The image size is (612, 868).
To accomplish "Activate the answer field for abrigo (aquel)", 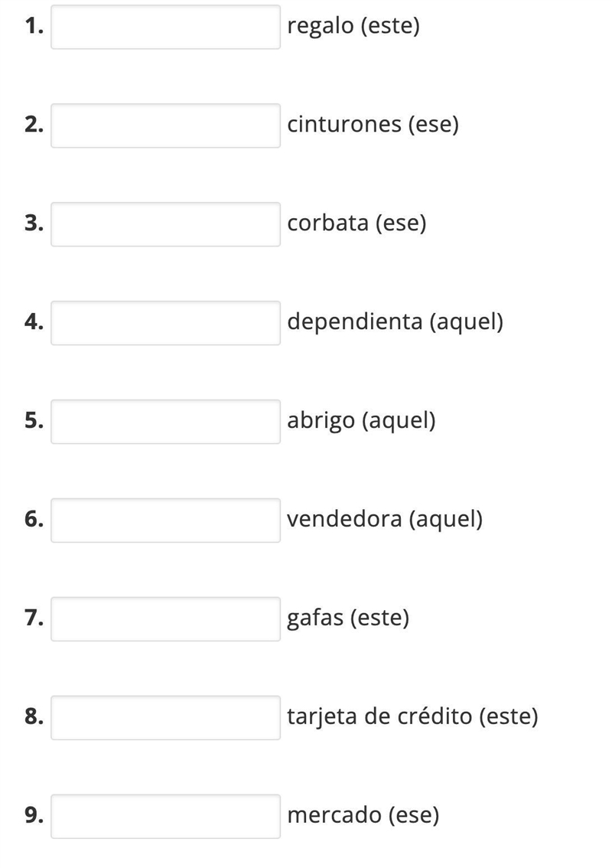I will 165,422.
